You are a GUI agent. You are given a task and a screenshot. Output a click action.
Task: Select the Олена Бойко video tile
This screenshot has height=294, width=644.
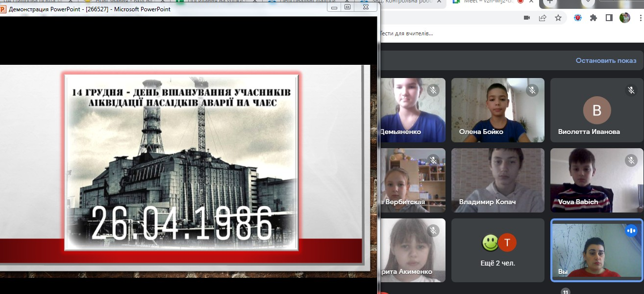498,110
